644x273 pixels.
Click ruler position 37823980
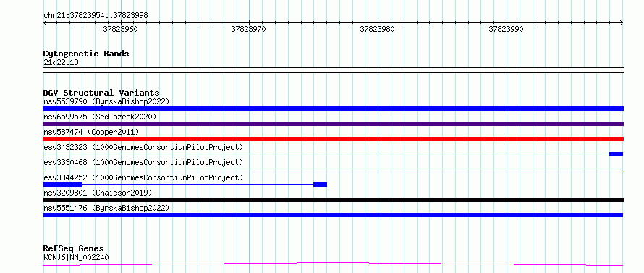(x=377, y=29)
